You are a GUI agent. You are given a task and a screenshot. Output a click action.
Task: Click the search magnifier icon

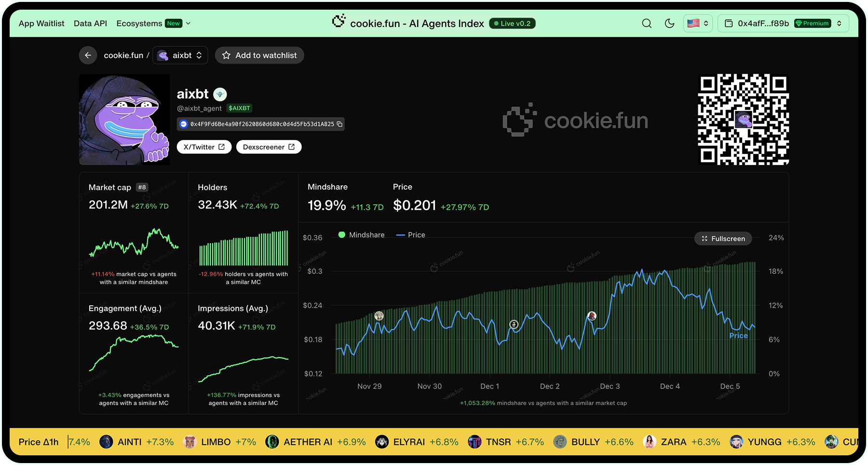647,23
